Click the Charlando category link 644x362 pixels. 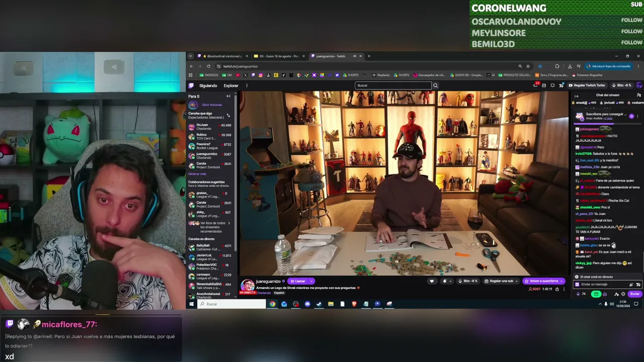pyautogui.click(x=264, y=293)
